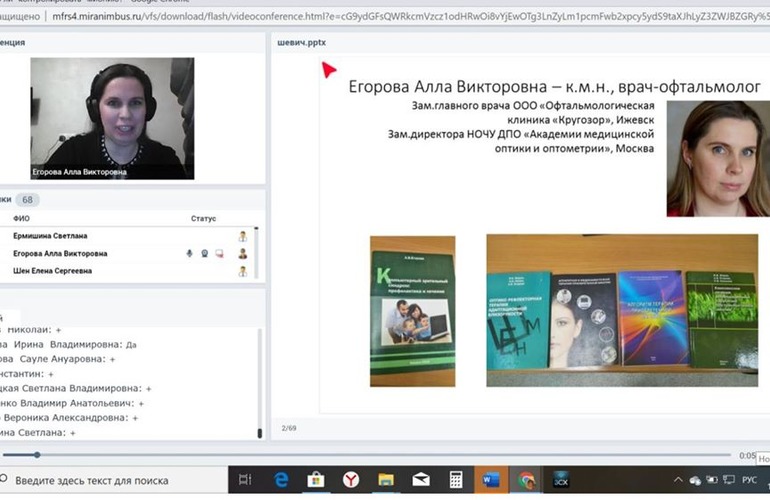Select participant Ермишина Светлана
770x500 pixels.
tap(50, 236)
